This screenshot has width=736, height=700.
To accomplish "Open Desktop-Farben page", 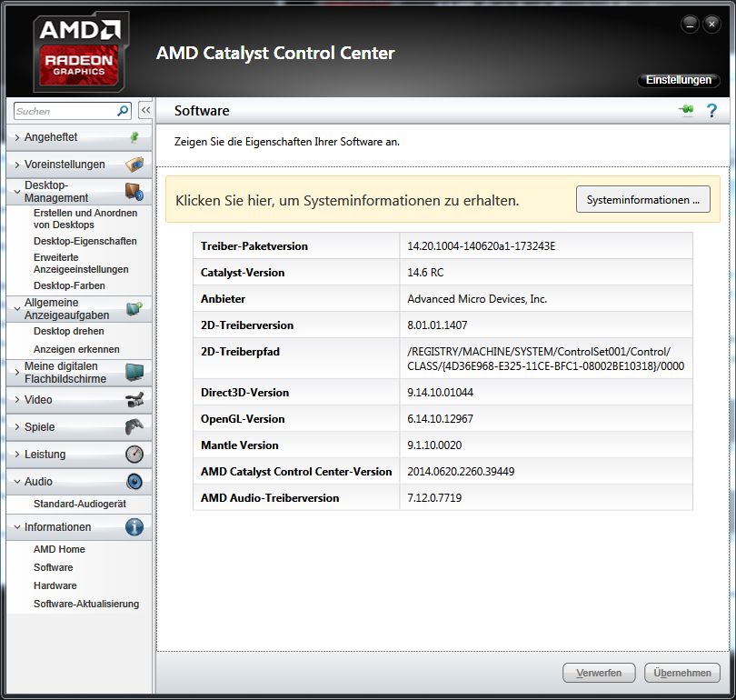I will coord(69,285).
